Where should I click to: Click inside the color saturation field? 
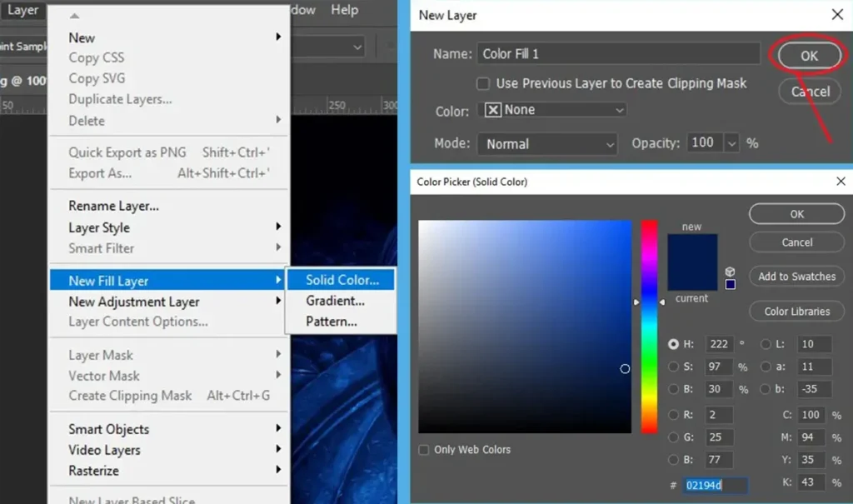(525, 327)
